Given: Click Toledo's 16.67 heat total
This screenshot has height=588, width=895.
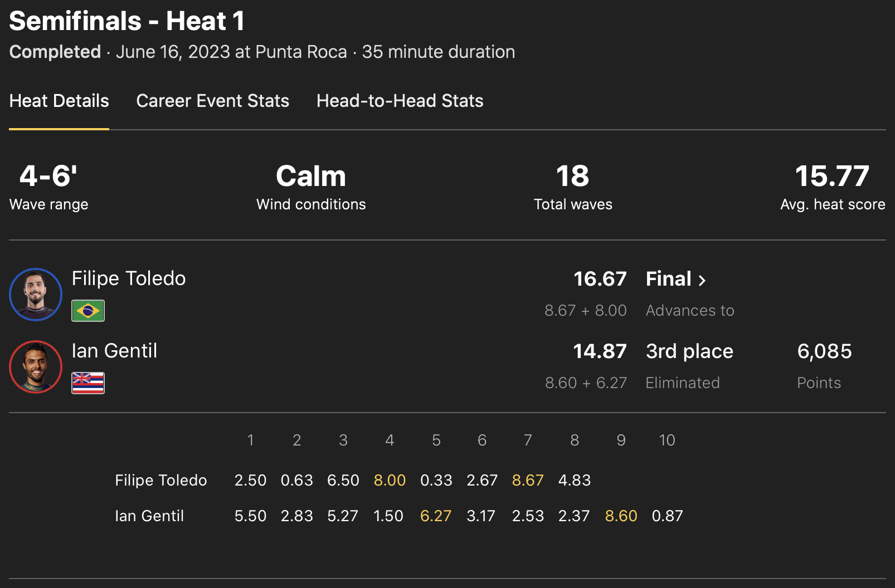Looking at the screenshot, I should (600, 279).
